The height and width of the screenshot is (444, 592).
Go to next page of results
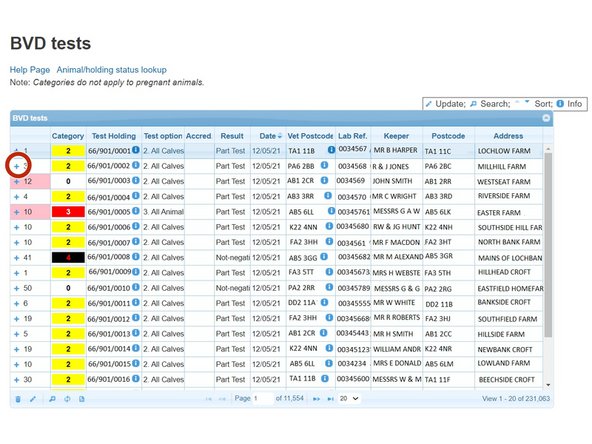point(316,399)
